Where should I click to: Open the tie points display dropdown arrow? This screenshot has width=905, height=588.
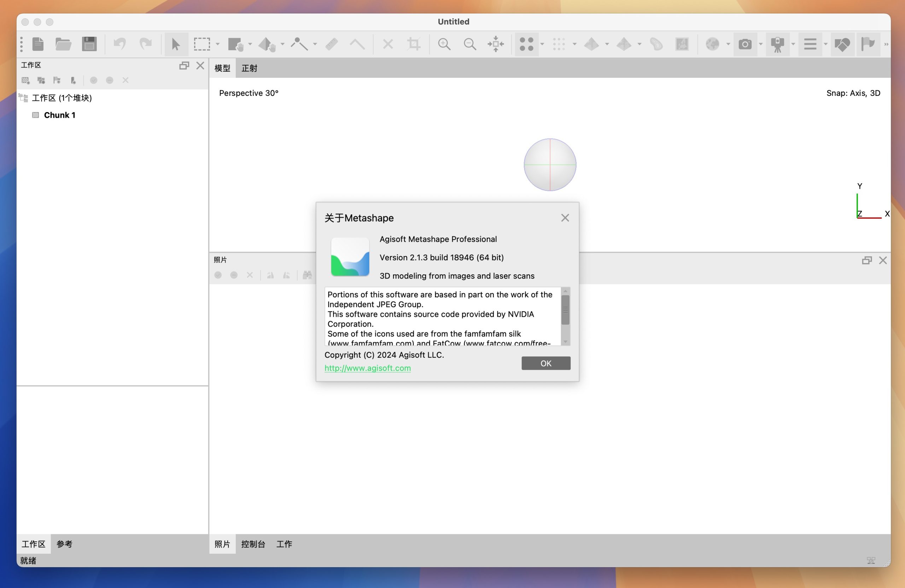(x=542, y=44)
